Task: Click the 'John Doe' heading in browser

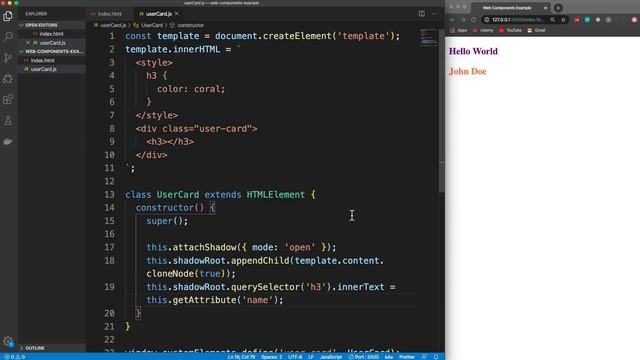Action: click(468, 71)
